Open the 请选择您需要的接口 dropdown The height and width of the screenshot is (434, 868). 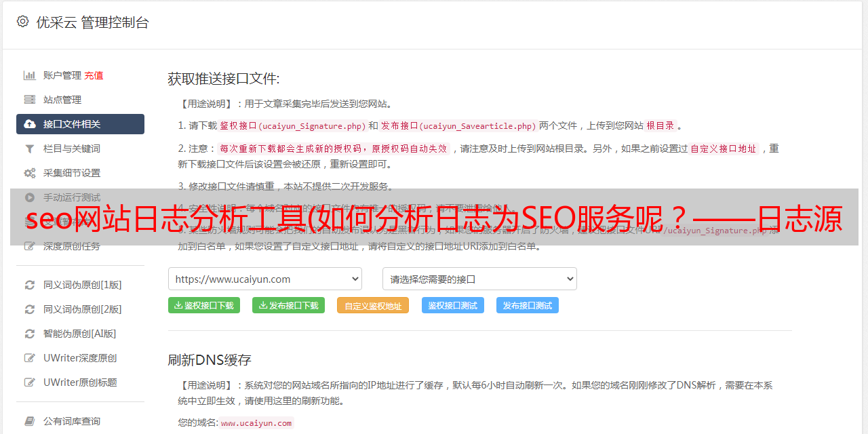pos(479,279)
